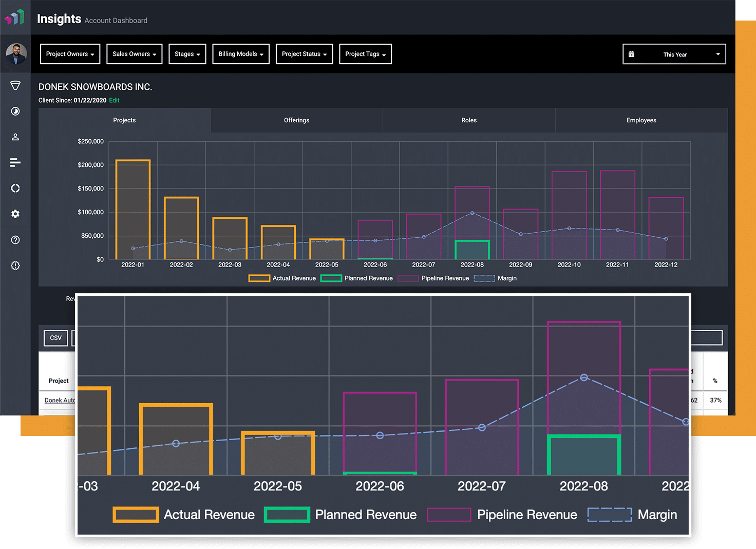Toggle Actual Revenue in enlarged inset legend
756x549 pixels.
184,515
